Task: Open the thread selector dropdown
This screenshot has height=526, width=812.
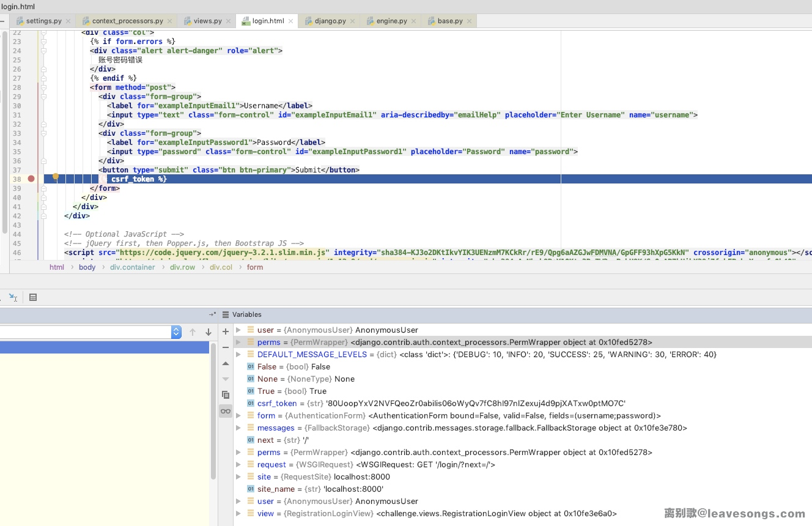Action: pyautogui.click(x=176, y=332)
